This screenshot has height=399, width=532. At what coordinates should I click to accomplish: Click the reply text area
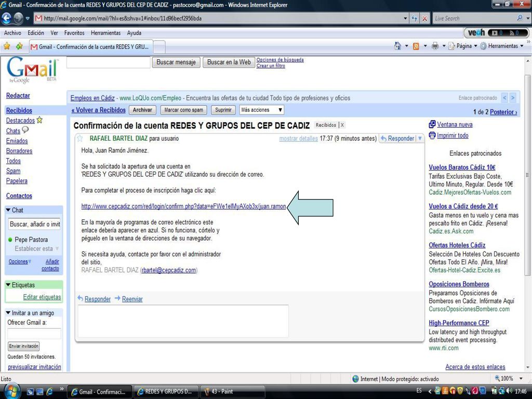[183, 321]
